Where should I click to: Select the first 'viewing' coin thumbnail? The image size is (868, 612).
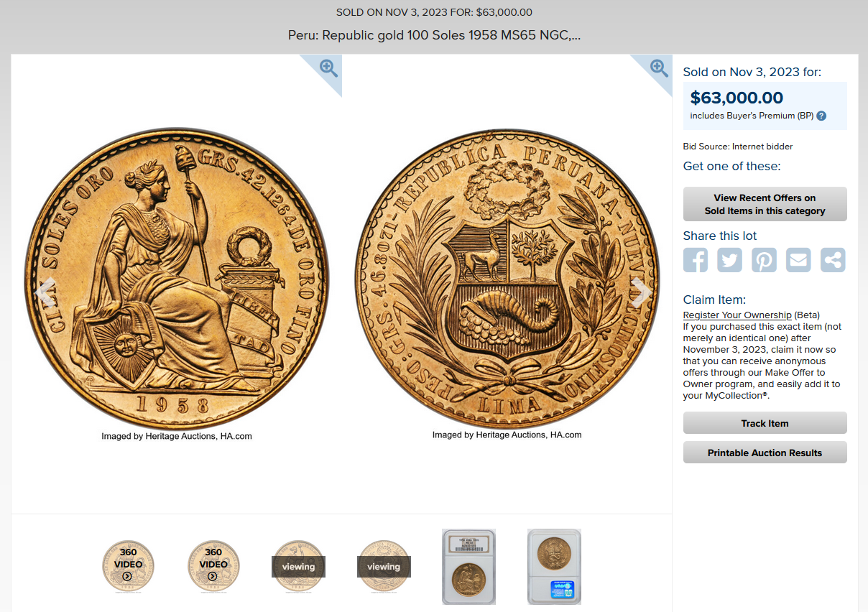[x=299, y=566]
